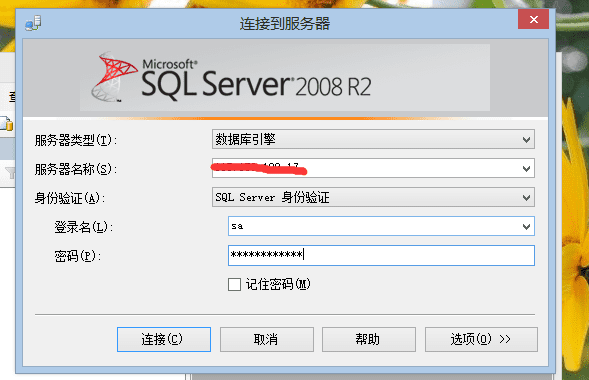Focus the 密码 password input field
The image size is (589, 380).
pos(381,255)
